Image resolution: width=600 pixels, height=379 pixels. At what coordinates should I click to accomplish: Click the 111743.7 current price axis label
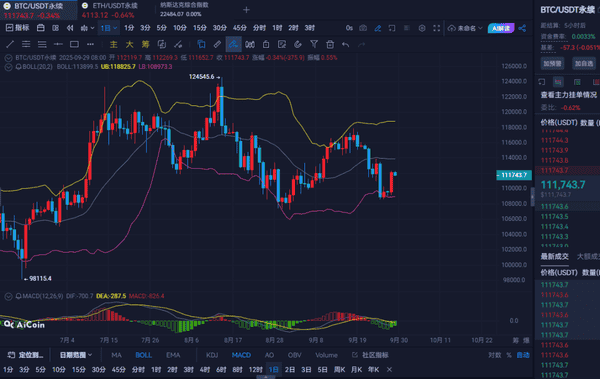coord(514,175)
